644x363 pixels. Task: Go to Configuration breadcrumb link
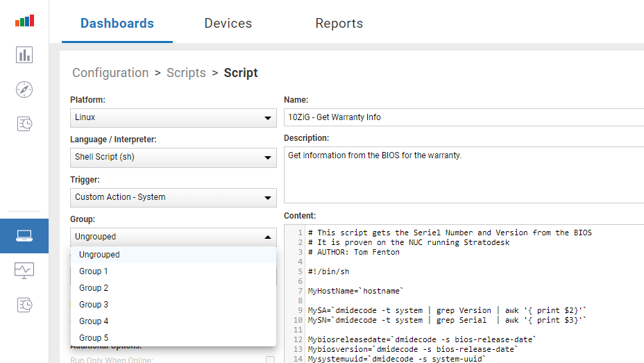[x=110, y=73]
